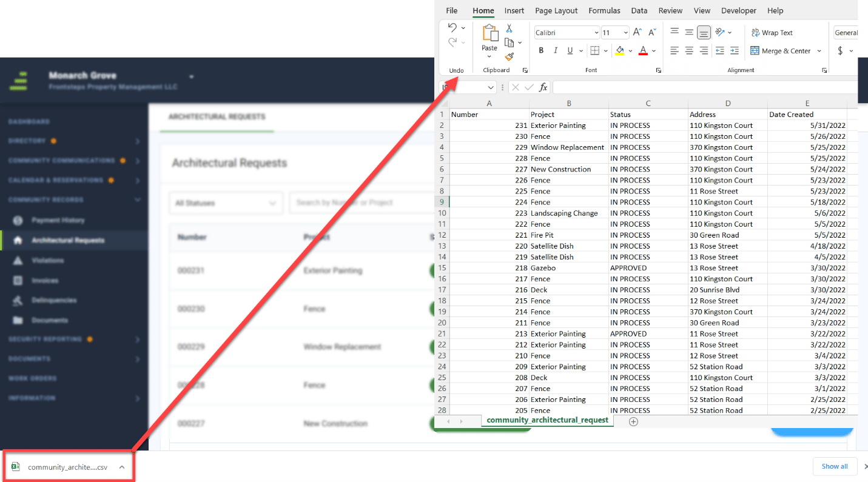Click Merge & Center button
The height and width of the screenshot is (482, 868).
781,51
